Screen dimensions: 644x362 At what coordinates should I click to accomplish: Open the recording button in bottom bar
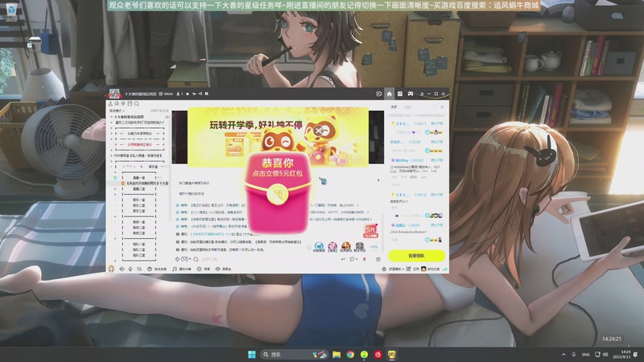tap(204, 269)
